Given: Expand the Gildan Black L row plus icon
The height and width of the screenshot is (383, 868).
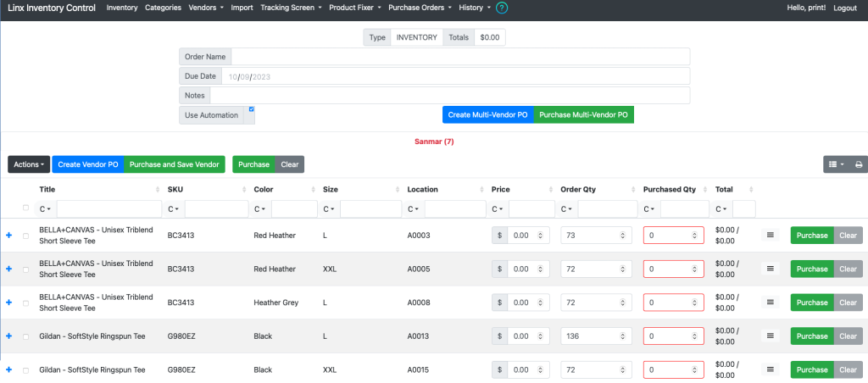Looking at the screenshot, I should click(x=8, y=336).
